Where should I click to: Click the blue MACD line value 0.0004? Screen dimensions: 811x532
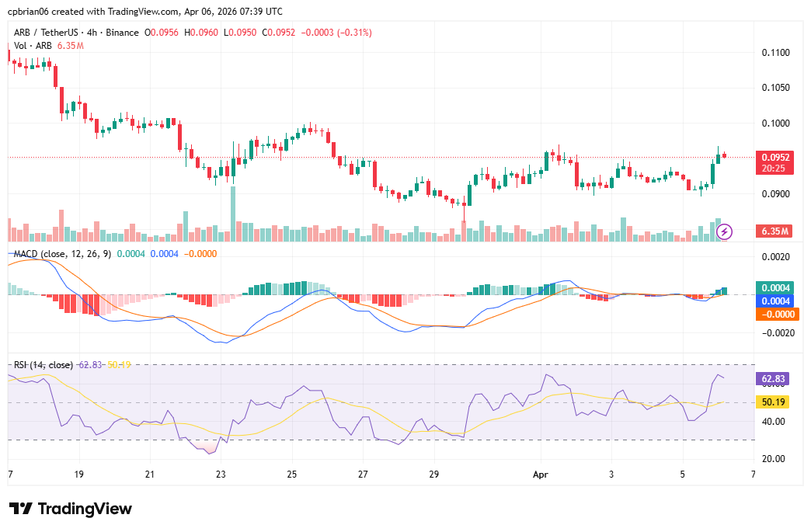point(775,301)
